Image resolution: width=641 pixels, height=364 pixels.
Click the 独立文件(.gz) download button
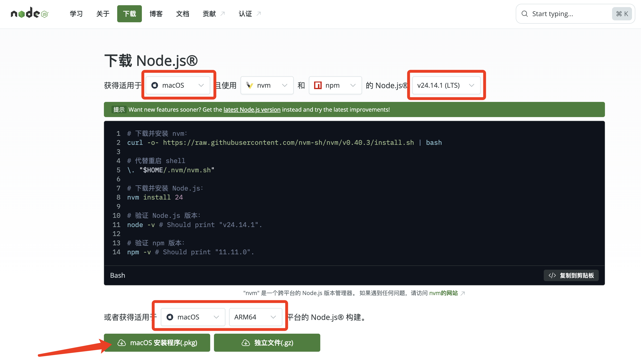pyautogui.click(x=267, y=343)
